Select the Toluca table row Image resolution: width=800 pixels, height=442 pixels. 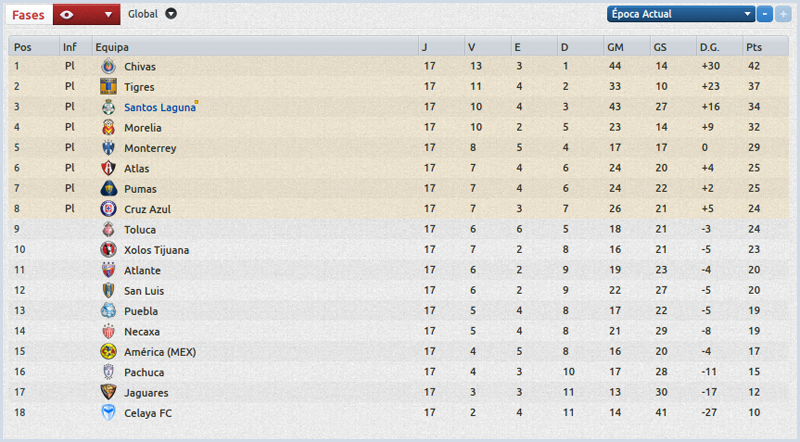(x=400, y=230)
